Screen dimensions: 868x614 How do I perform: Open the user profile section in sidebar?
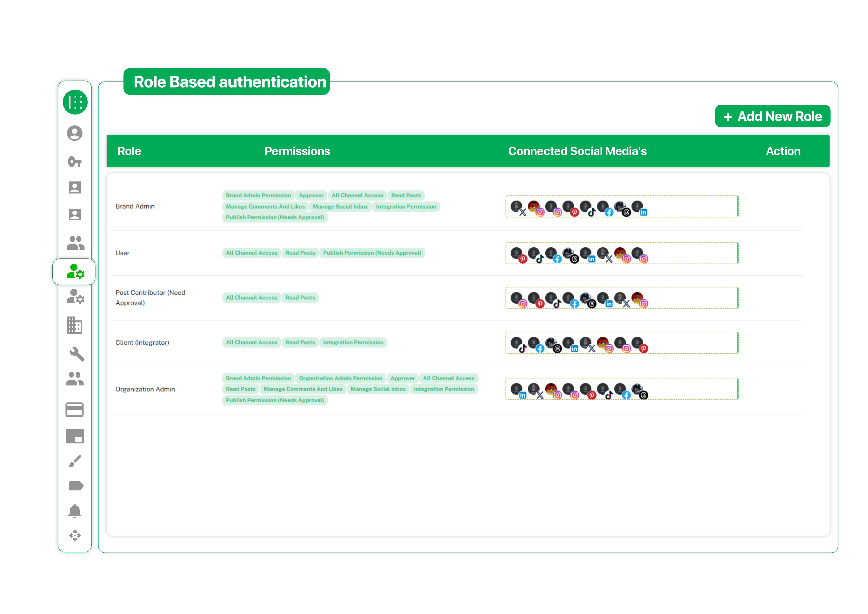(x=75, y=133)
